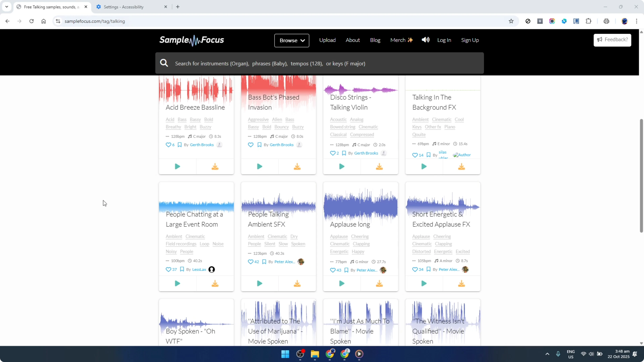
Task: Click Sign Up
Action: pos(470,40)
